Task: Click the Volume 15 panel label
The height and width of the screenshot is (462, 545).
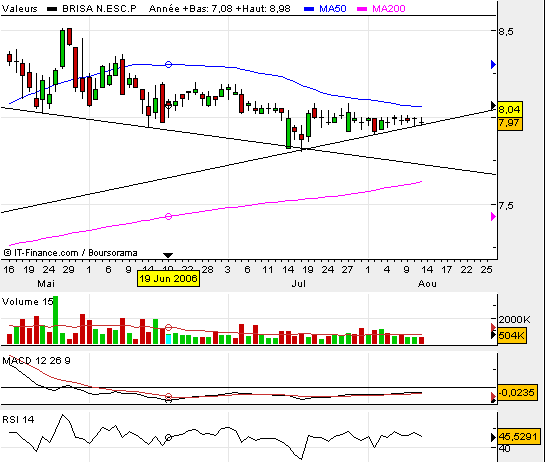Action: click(x=27, y=301)
